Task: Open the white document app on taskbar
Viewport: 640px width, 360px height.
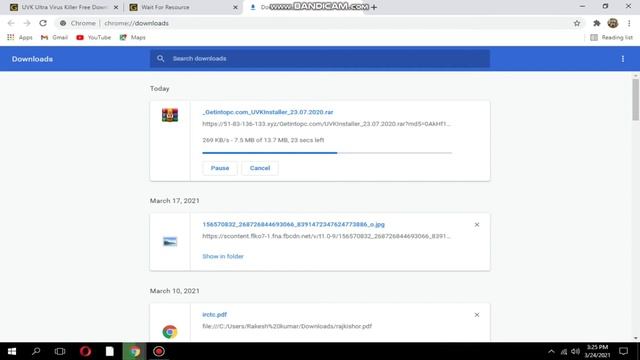Action: 110,351
